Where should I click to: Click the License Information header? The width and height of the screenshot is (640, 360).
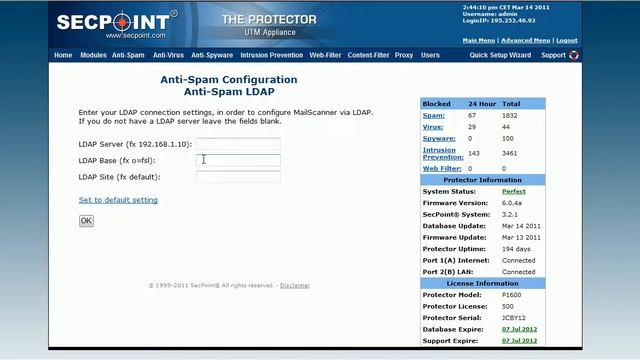click(482, 283)
